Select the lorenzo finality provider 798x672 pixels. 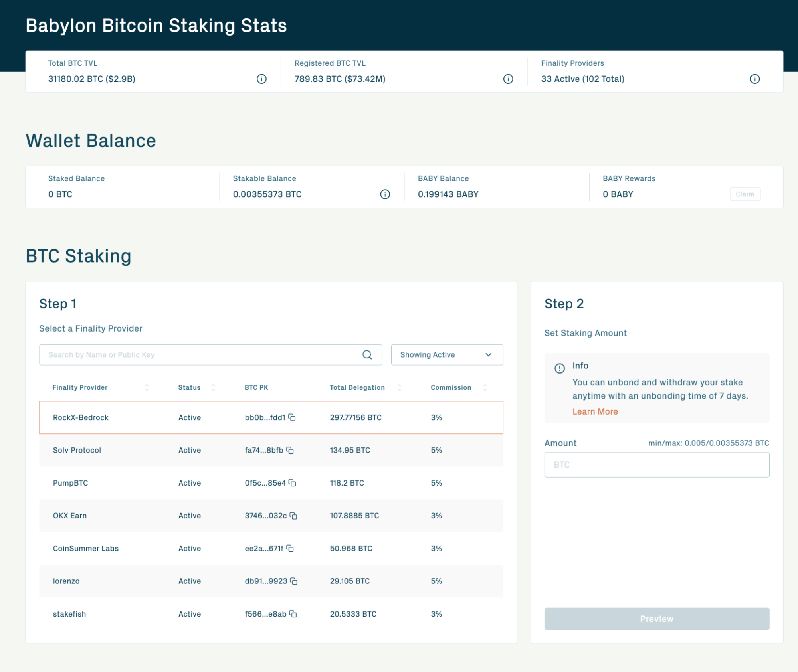[271, 581]
